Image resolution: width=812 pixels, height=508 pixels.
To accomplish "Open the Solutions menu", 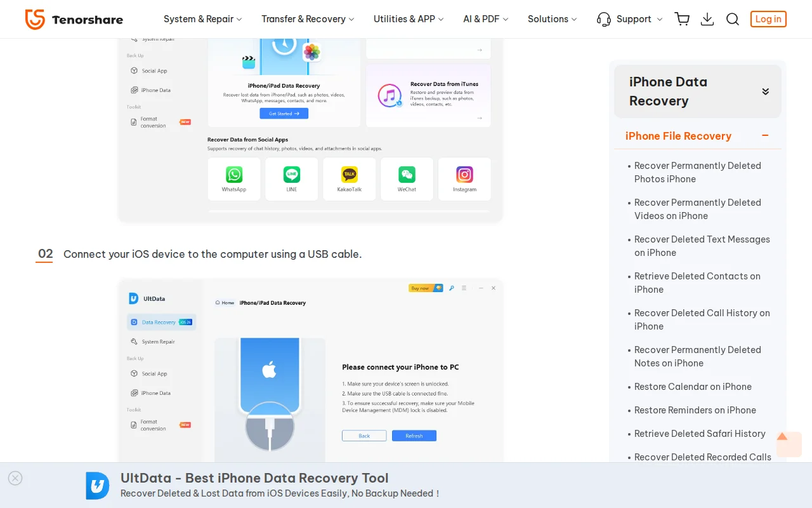I will coord(552,19).
